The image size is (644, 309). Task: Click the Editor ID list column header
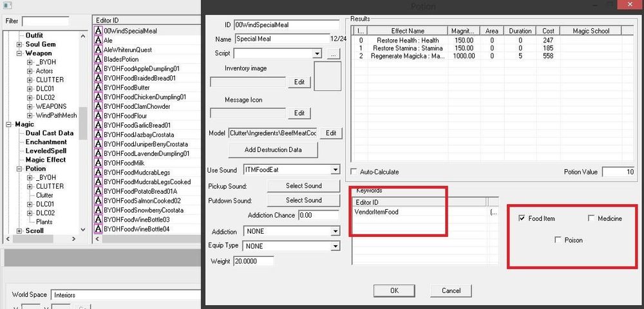click(147, 20)
